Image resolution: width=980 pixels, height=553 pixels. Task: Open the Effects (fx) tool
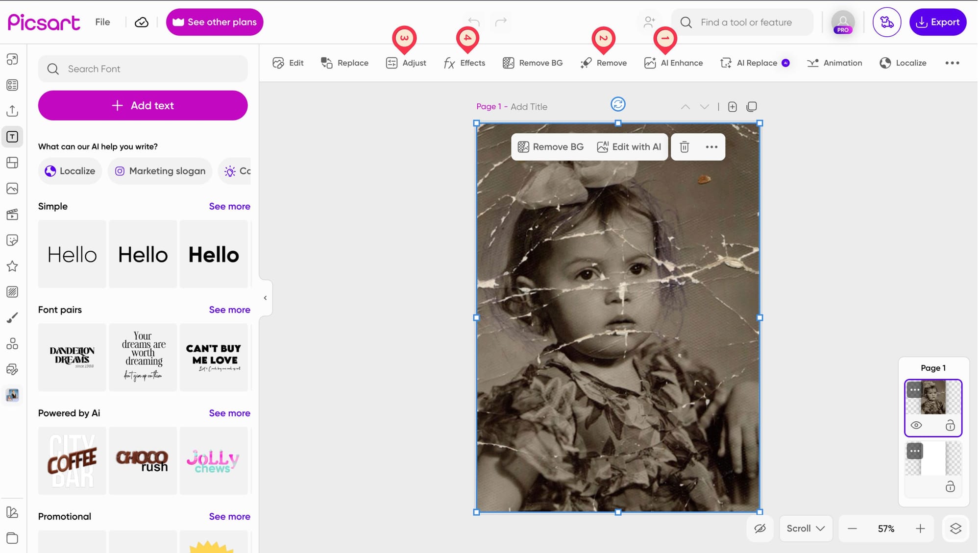pyautogui.click(x=465, y=63)
